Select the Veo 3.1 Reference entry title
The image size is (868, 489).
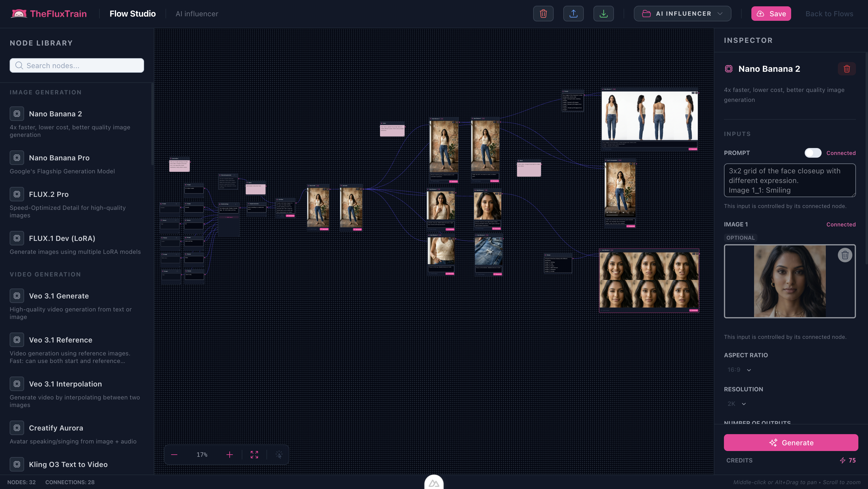(x=61, y=340)
